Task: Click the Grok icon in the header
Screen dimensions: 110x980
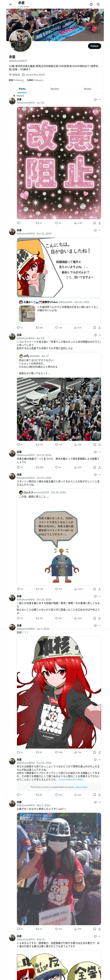Action: pos(91,5)
